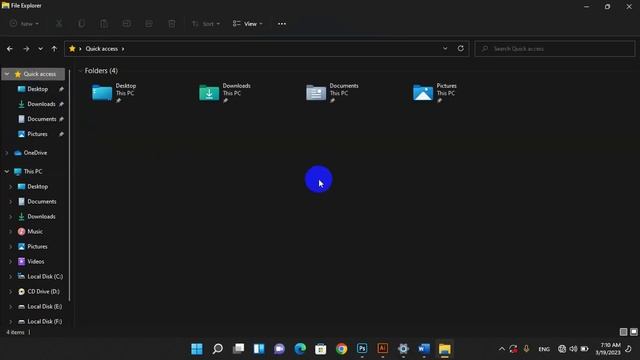Open the clock and date flyout
640x360 pixels.
608,349
